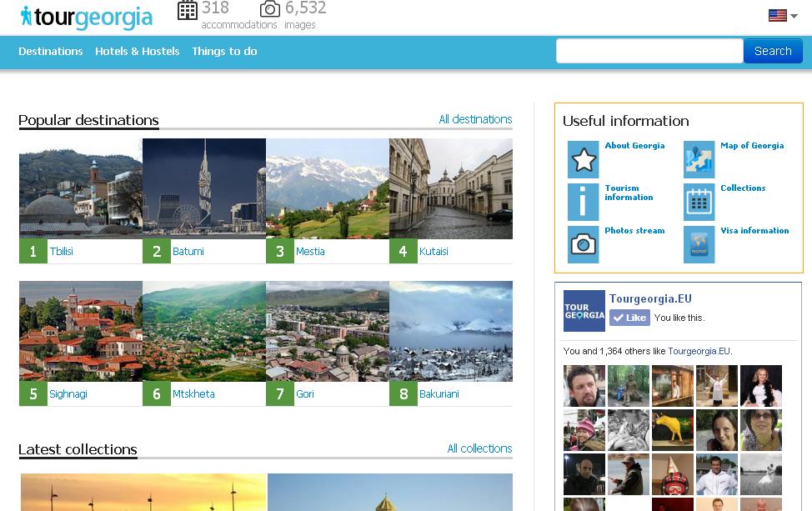Open the Mtskheta destination photo
Image resolution: width=812 pixels, height=511 pixels.
tap(204, 331)
